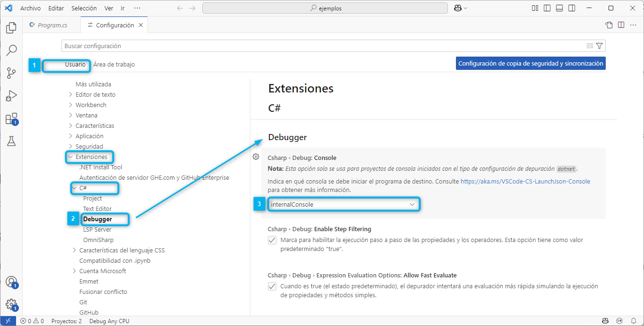Screen dimensions: 644x326
Task: Select .NET Install Tool entry
Action: (x=101, y=167)
